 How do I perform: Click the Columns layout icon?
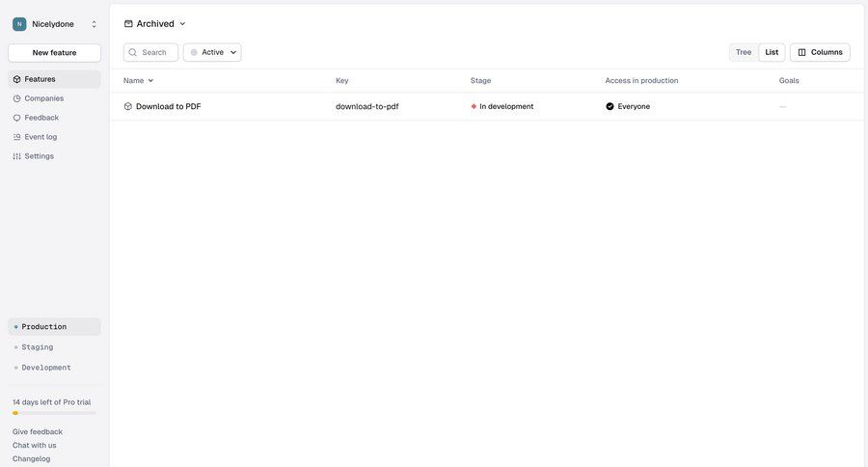(801, 52)
